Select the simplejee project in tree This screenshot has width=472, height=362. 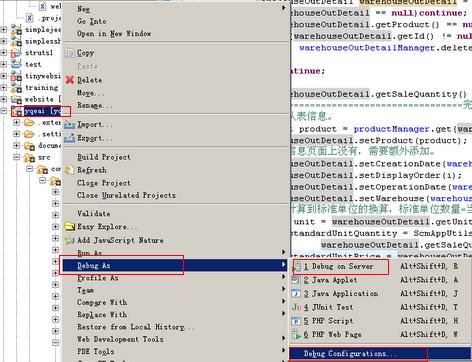click(x=43, y=30)
